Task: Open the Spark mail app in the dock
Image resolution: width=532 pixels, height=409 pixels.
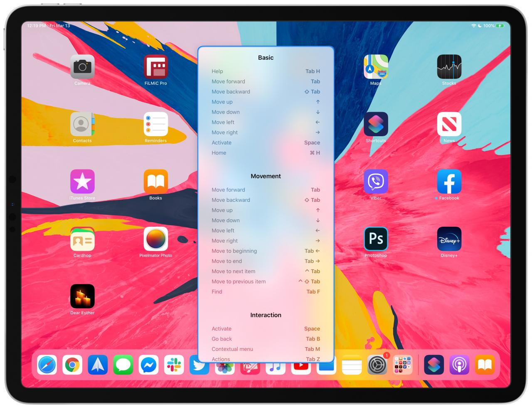Action: (98, 365)
